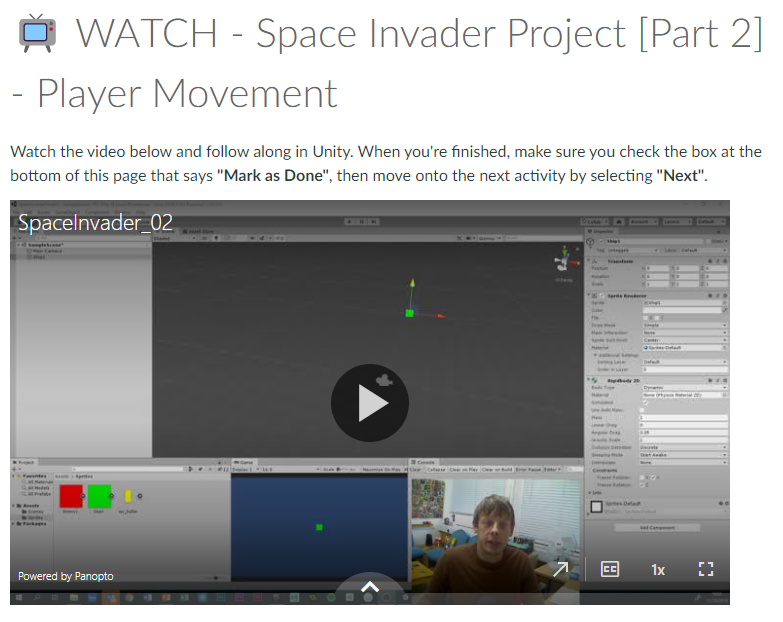Enter fullscreen mode for the video

click(x=706, y=569)
